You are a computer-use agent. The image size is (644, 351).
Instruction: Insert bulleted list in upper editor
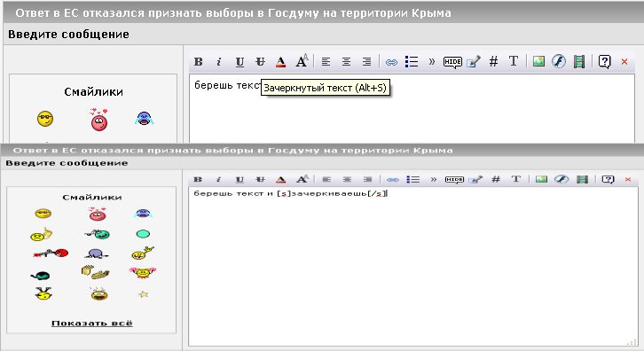point(412,61)
